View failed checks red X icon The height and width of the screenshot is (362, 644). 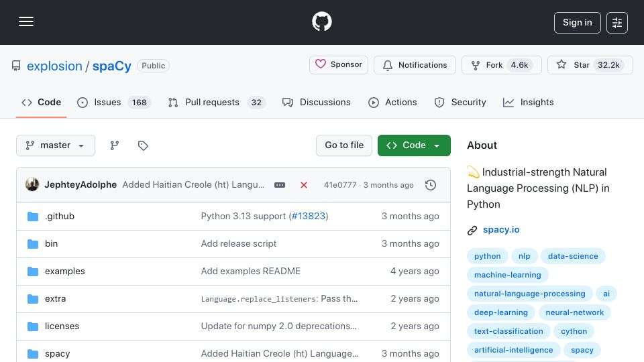[x=304, y=185]
